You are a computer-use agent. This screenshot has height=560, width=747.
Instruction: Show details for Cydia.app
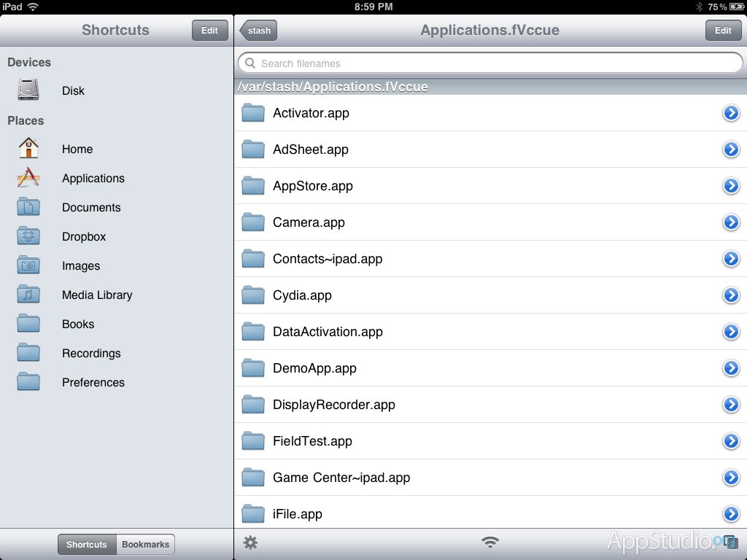point(731,295)
